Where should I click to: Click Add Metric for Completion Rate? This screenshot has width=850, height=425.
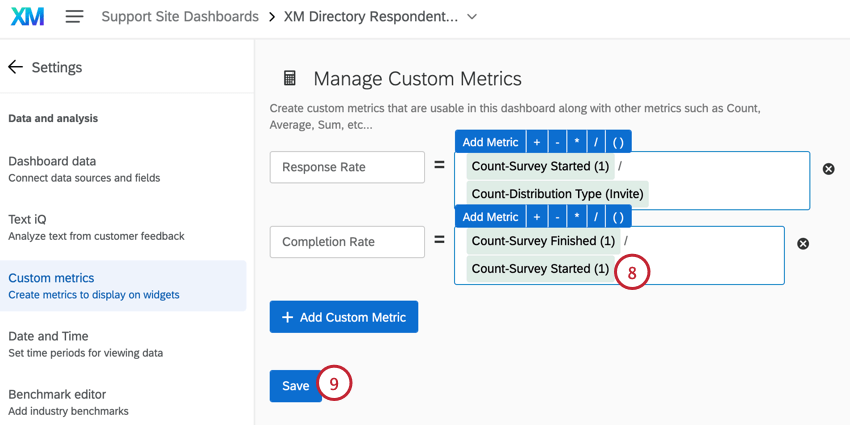click(490, 217)
